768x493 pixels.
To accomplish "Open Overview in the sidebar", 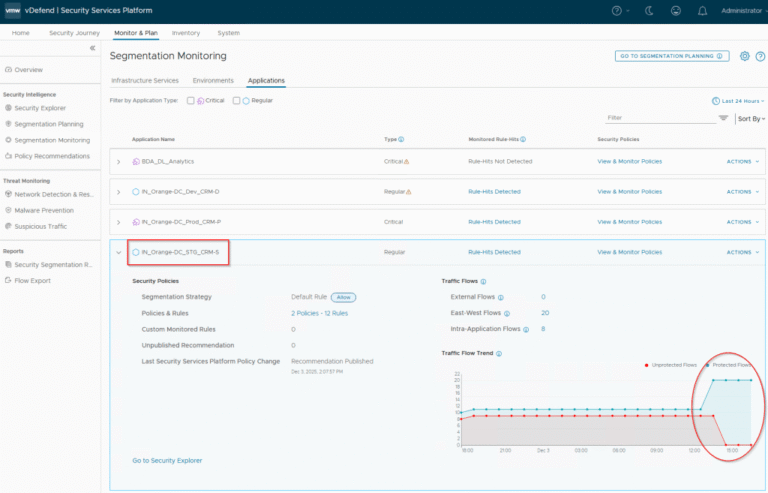I will tap(28, 70).
